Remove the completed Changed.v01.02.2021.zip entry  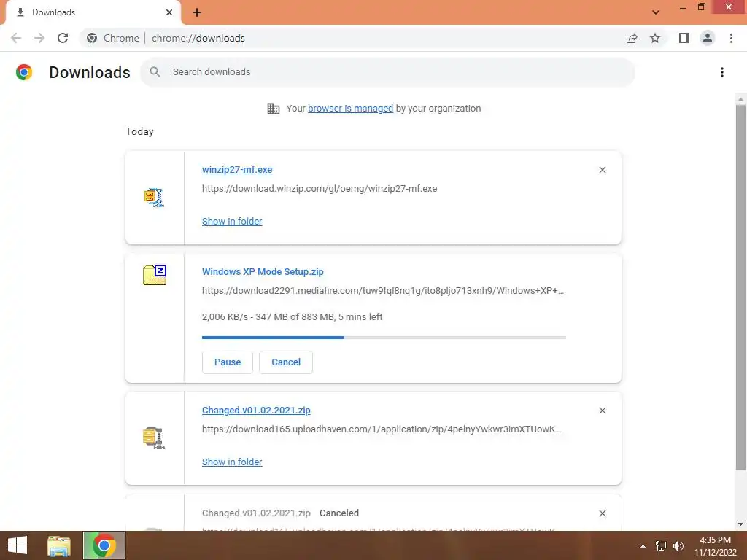603,411
